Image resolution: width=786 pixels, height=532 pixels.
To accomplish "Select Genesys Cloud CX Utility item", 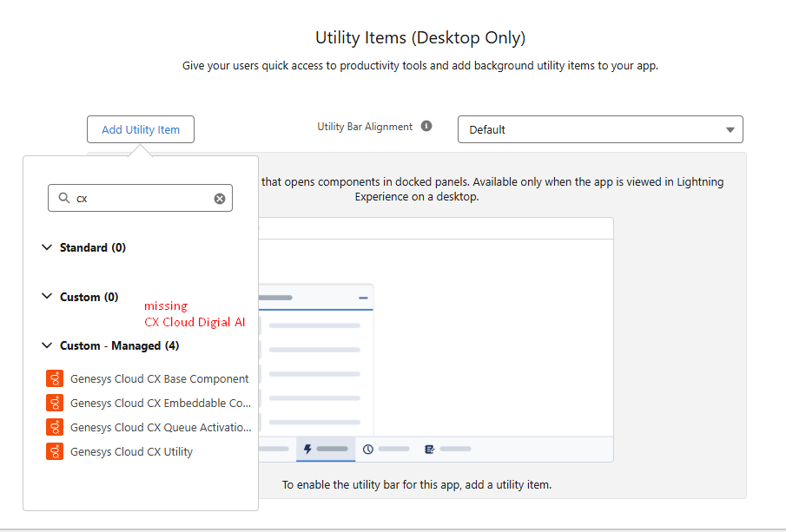I will [x=148, y=451].
